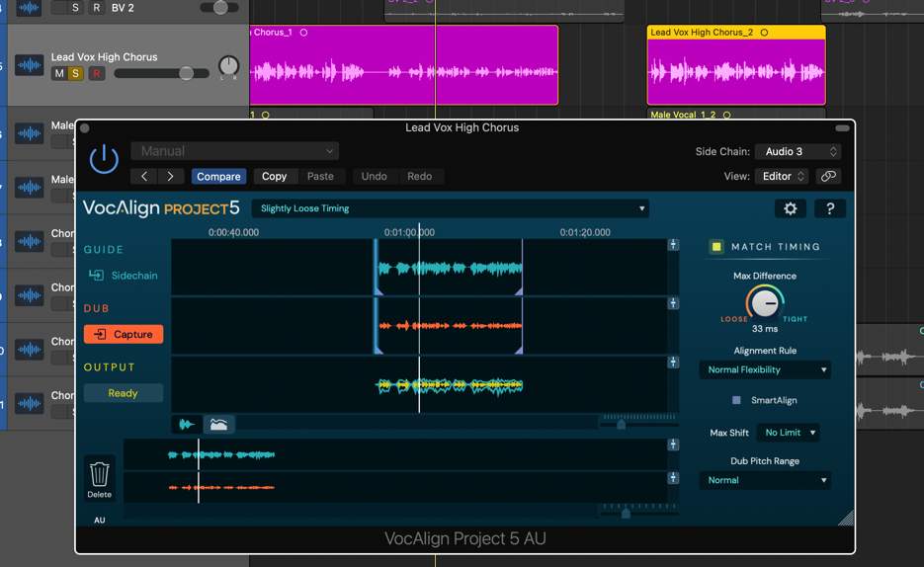The height and width of the screenshot is (567, 924).
Task: Click Compare in the plugin header
Action: point(218,176)
